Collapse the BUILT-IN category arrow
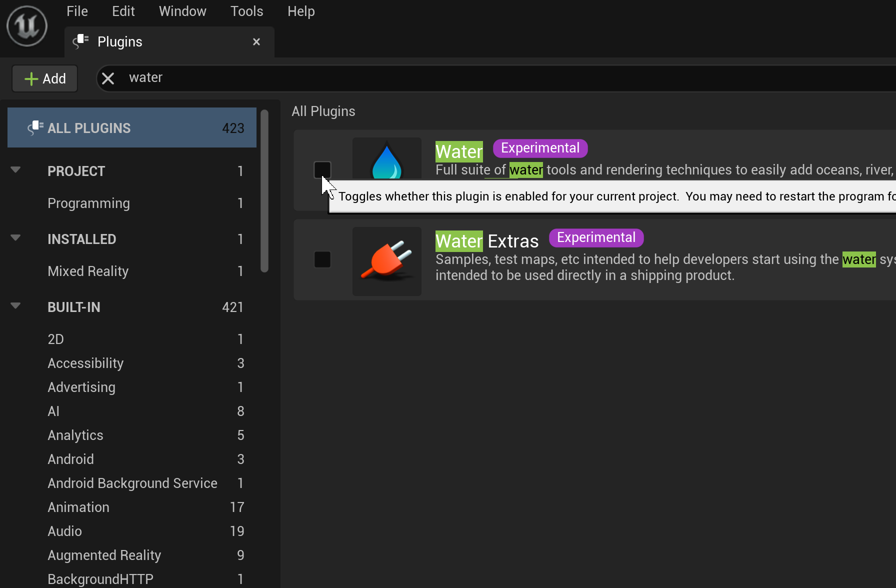 [x=15, y=306]
